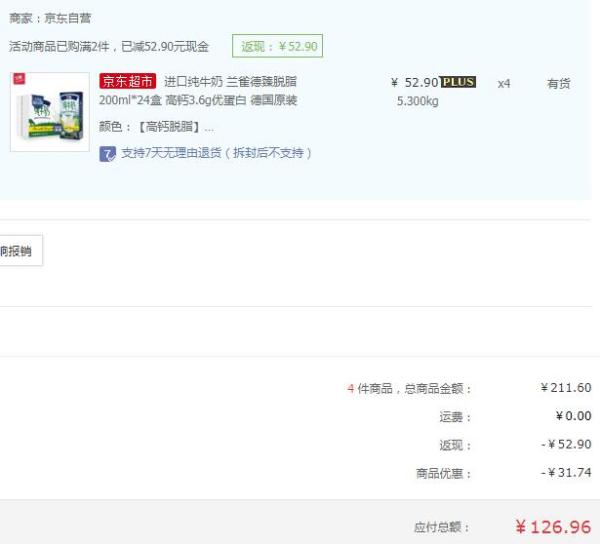Click the total payable ¥126.96
The image size is (600, 544).
pyautogui.click(x=553, y=527)
